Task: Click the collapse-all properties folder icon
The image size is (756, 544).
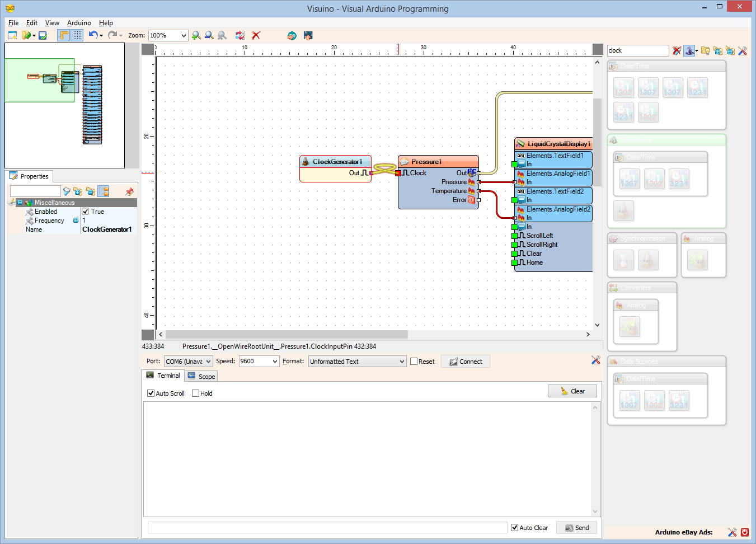Action: [x=90, y=191]
